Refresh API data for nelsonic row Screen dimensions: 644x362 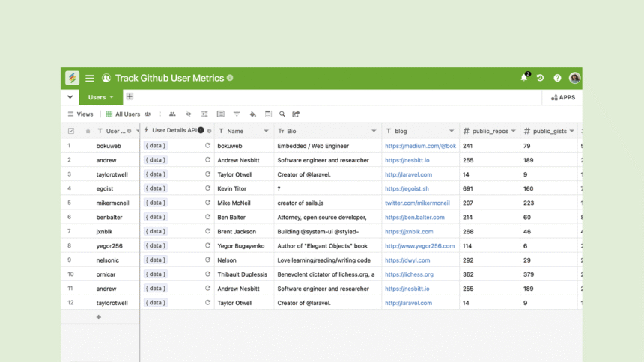(208, 260)
